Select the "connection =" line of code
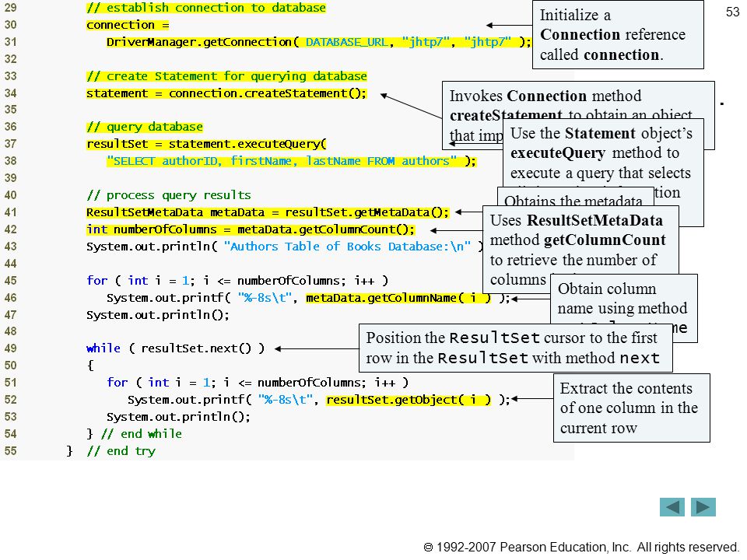Image resolution: width=747 pixels, height=560 pixels. [x=128, y=25]
